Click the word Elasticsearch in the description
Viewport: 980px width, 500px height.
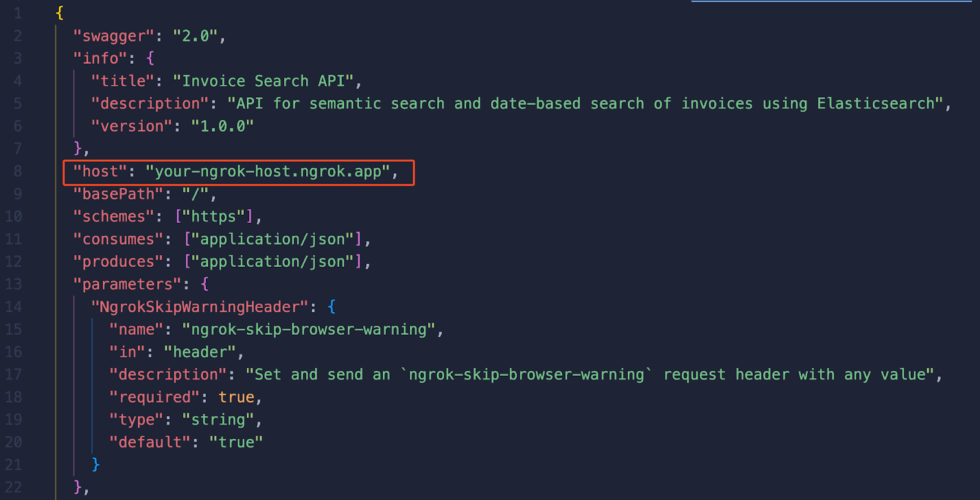876,103
